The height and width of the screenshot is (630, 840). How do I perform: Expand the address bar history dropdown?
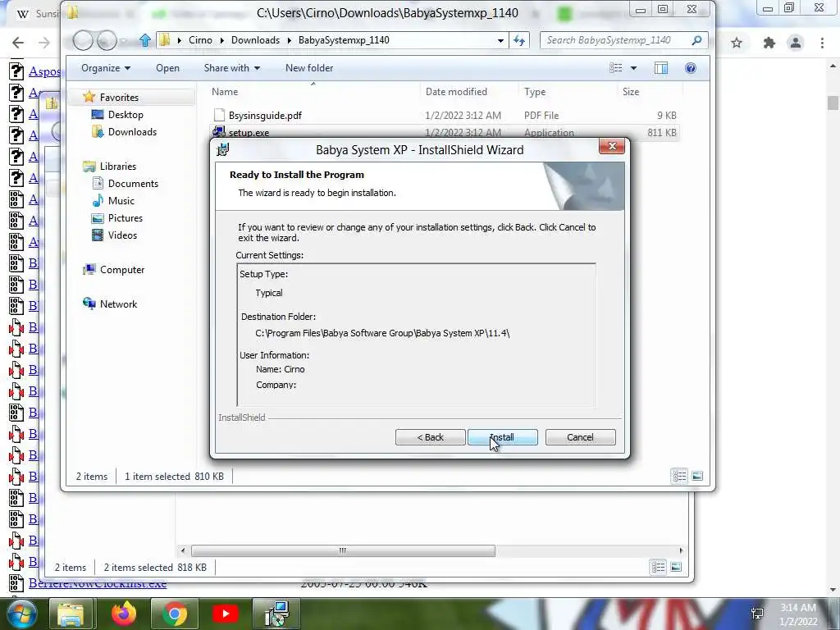point(500,40)
